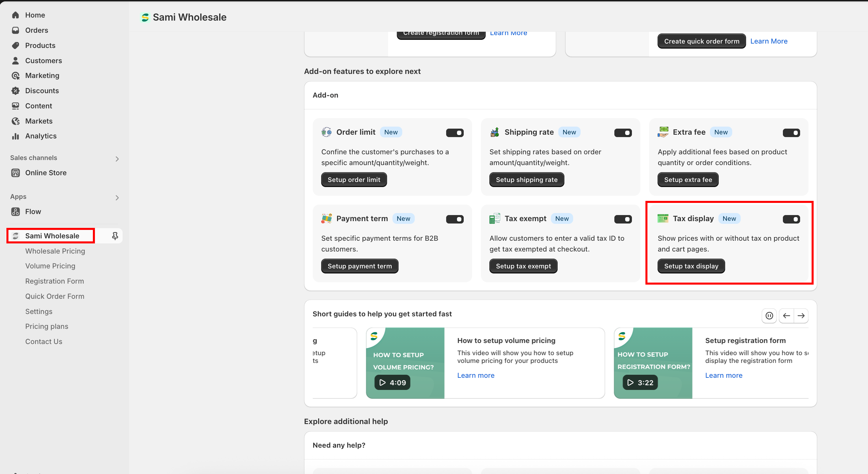The height and width of the screenshot is (474, 868).
Task: Click the Analytics bar chart icon
Action: [16, 136]
